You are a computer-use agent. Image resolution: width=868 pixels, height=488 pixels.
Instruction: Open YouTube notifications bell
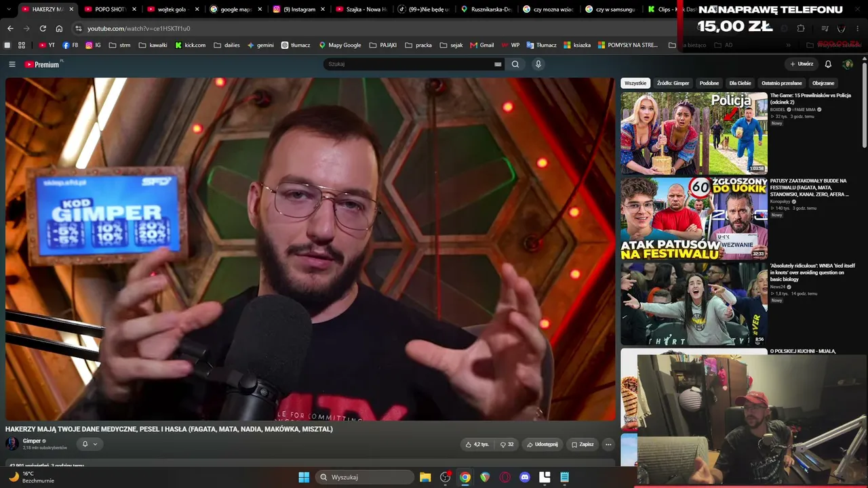point(828,64)
